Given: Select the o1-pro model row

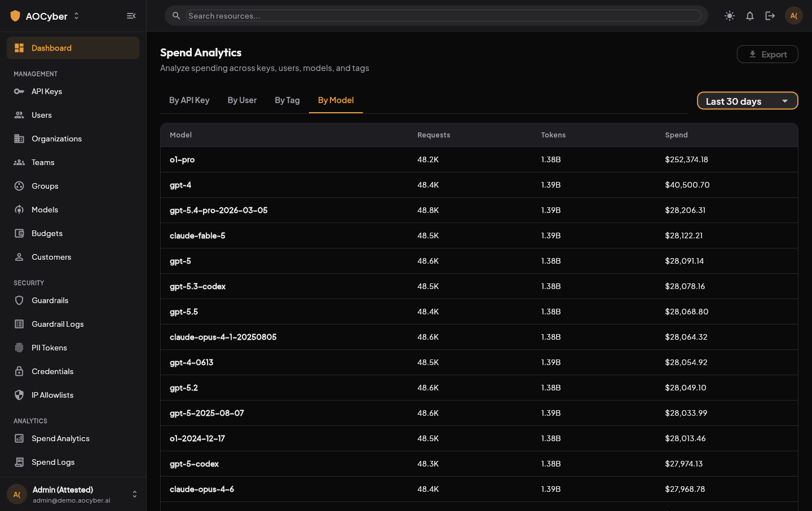Looking at the screenshot, I should click(479, 159).
